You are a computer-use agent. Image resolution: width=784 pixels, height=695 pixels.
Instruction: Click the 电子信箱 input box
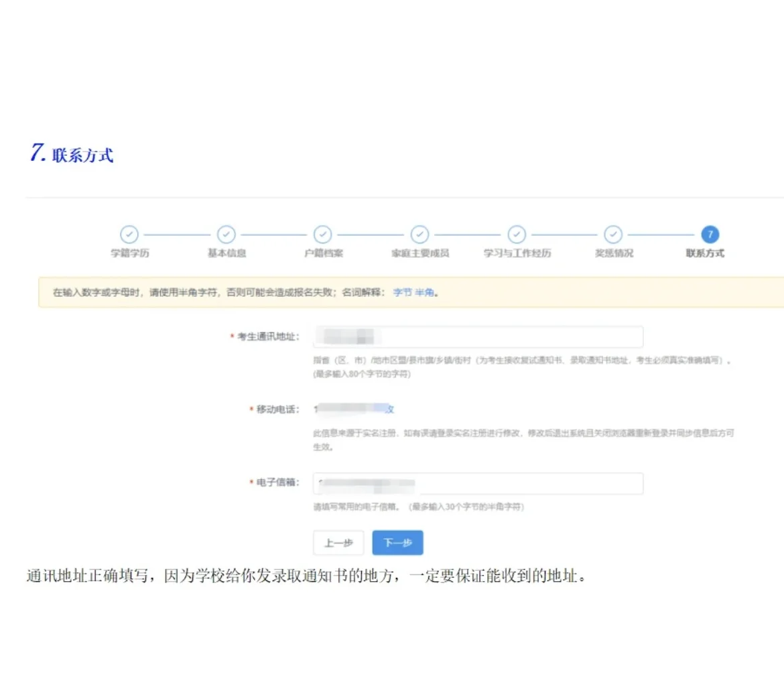[477, 483]
